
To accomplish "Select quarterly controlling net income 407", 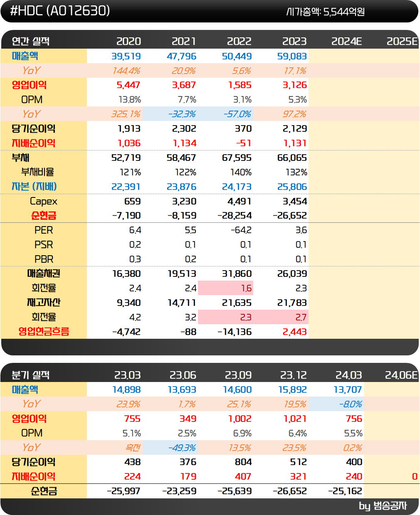I will click(243, 477).
